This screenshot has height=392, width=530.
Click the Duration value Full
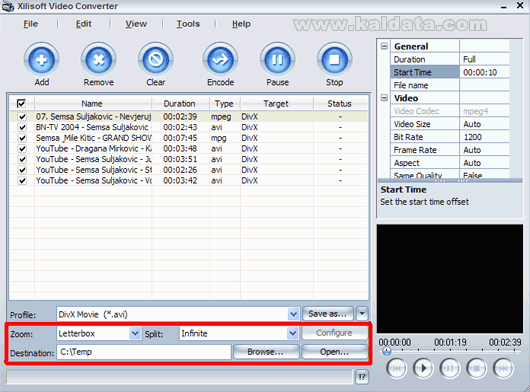click(469, 59)
